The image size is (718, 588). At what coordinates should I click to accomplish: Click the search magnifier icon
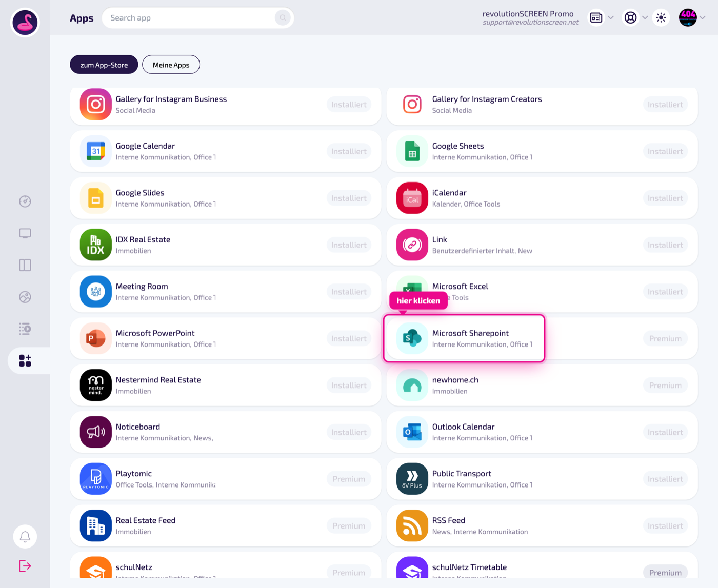283,18
